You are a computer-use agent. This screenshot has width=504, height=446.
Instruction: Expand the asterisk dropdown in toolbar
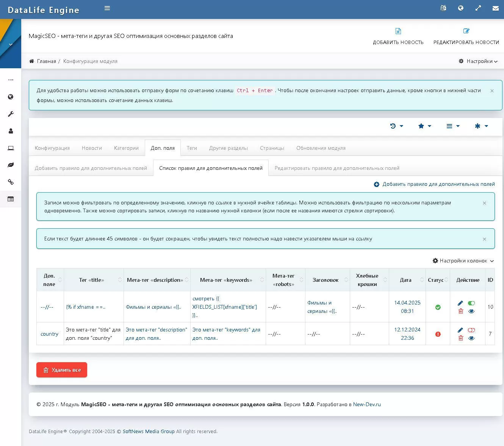tap(482, 126)
